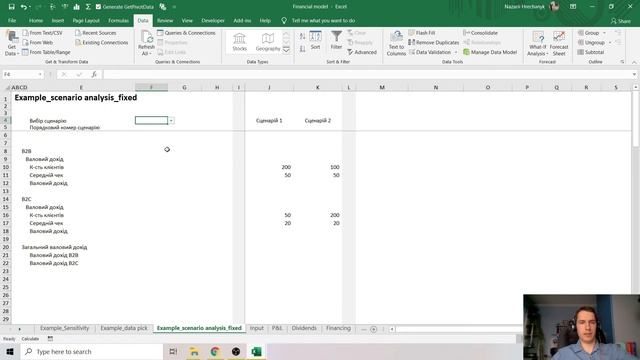Viewport: 640px width, 360px height.
Task: Open the Get Data button
Action: pyautogui.click(x=11, y=43)
